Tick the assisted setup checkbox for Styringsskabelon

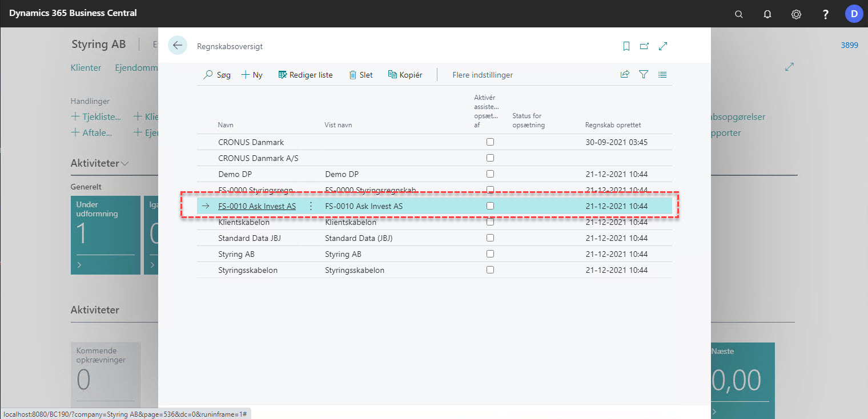(490, 270)
